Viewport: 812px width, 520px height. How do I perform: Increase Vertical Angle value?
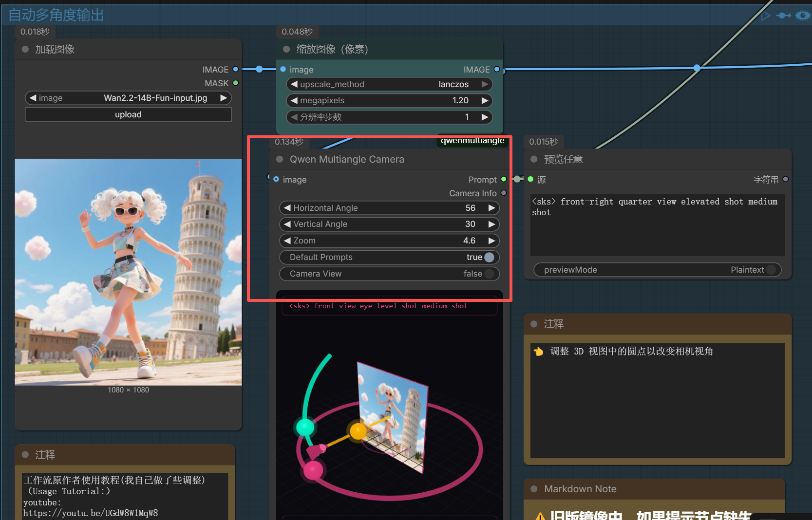point(491,224)
